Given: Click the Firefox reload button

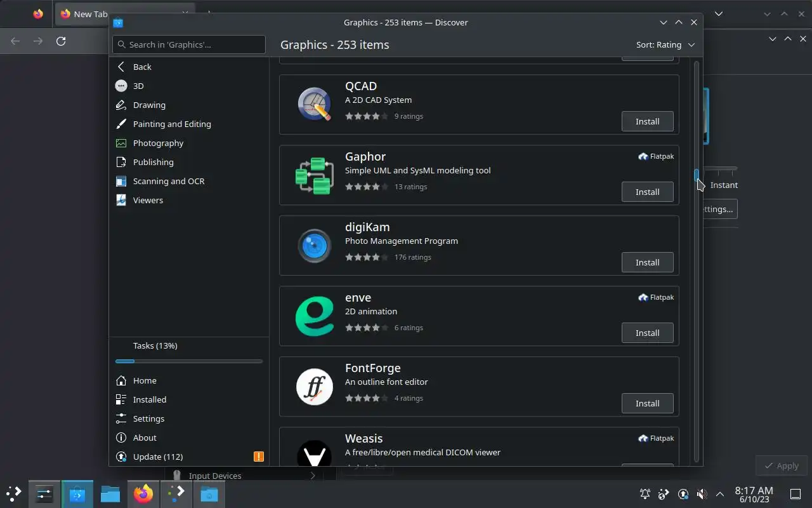Looking at the screenshot, I should [x=61, y=41].
